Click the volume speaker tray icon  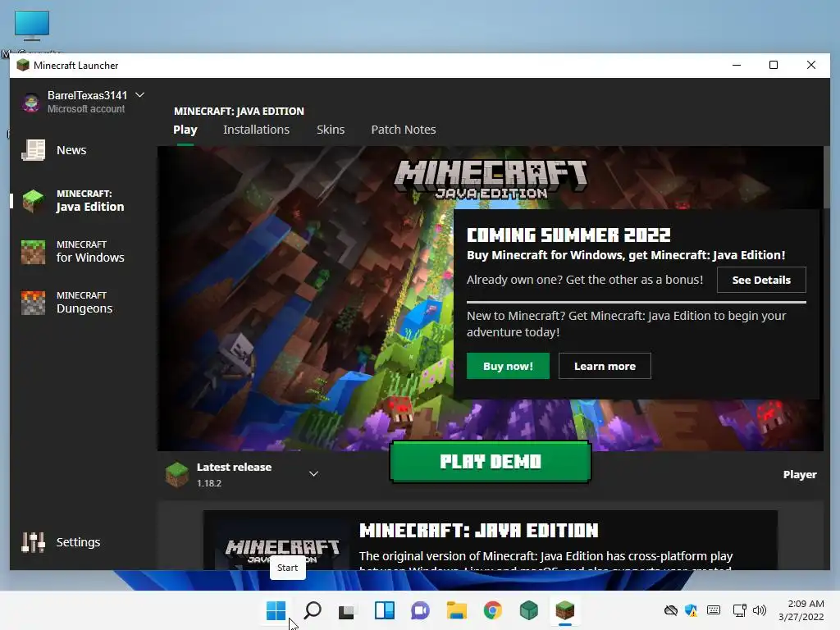pos(759,610)
